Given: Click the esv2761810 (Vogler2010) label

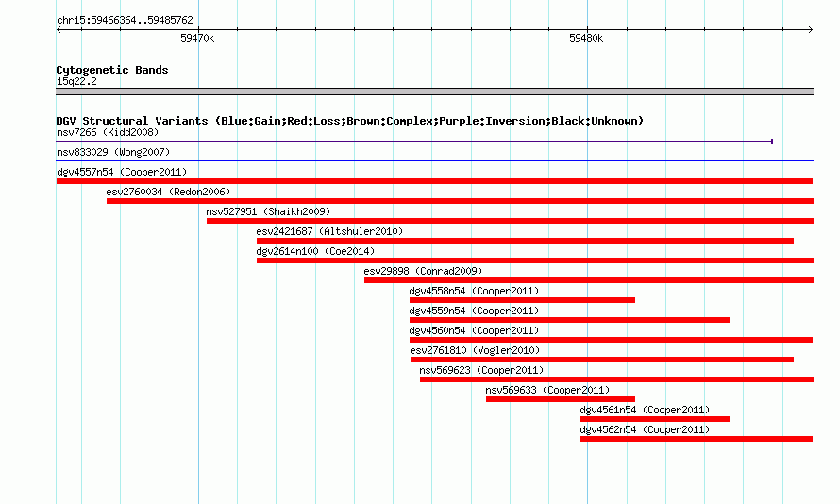Looking at the screenshot, I should click(475, 350).
